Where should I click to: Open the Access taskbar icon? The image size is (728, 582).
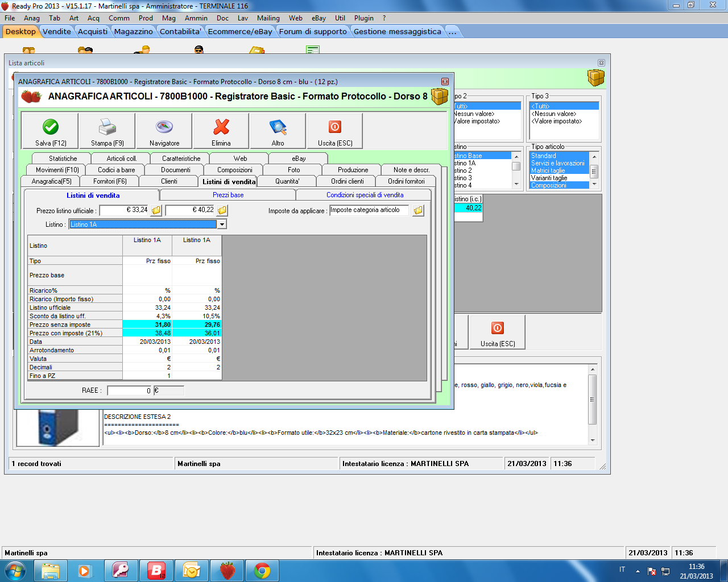point(121,571)
